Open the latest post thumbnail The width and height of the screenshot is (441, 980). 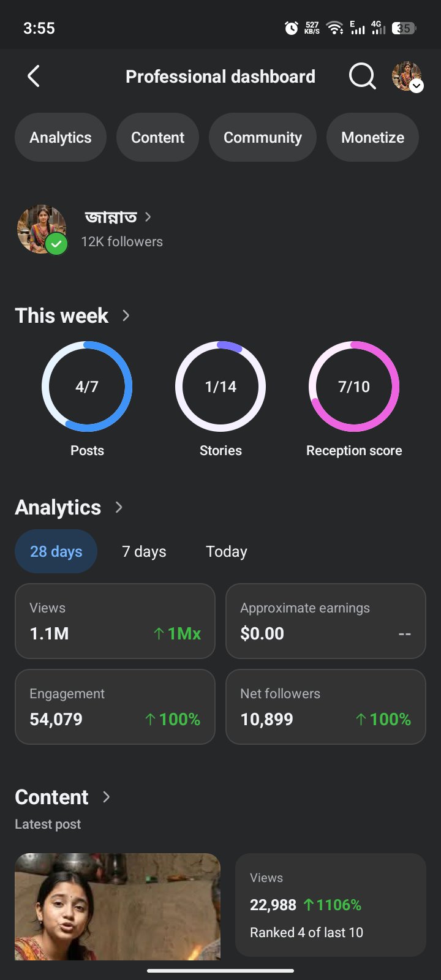click(x=118, y=907)
